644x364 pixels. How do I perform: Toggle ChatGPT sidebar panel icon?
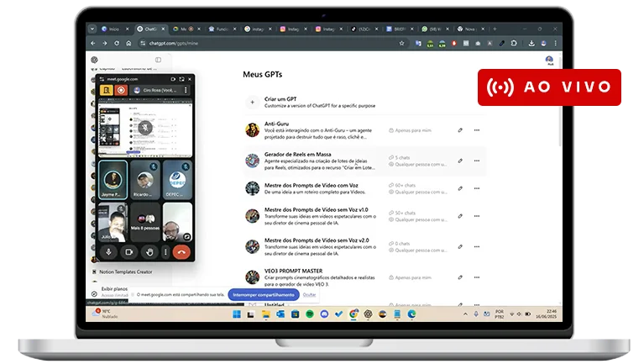158,60
